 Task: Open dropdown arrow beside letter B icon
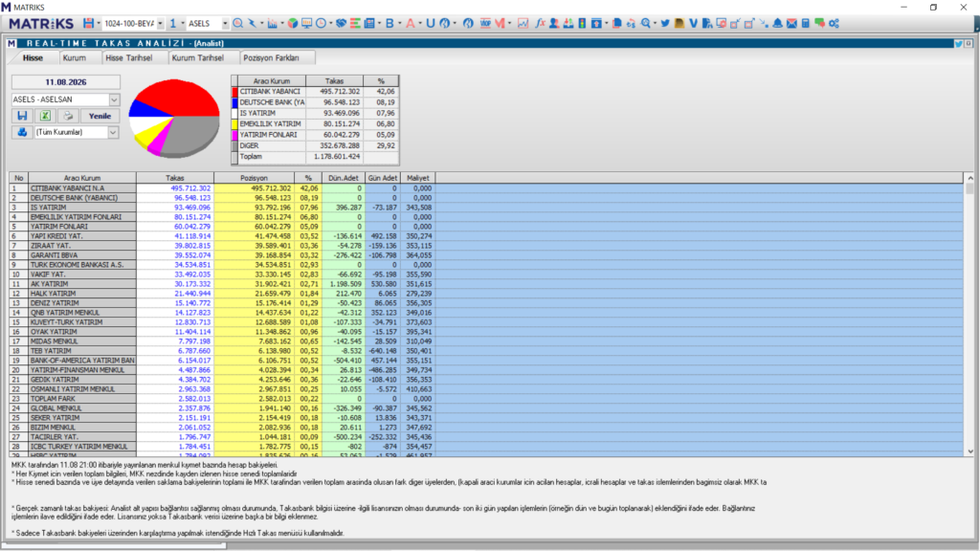[400, 23]
